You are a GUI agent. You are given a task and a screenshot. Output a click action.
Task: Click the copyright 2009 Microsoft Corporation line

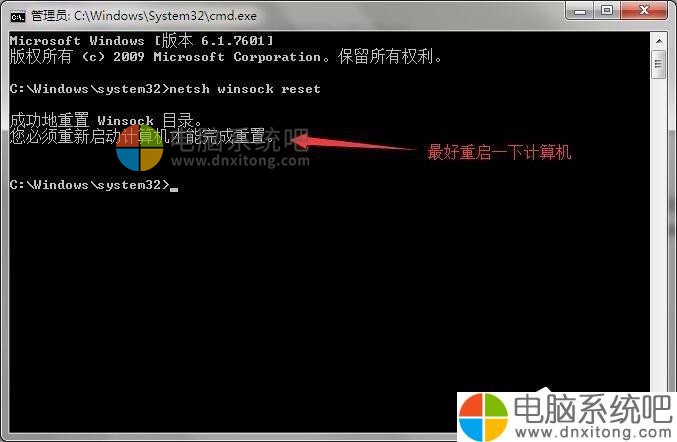click(x=225, y=57)
